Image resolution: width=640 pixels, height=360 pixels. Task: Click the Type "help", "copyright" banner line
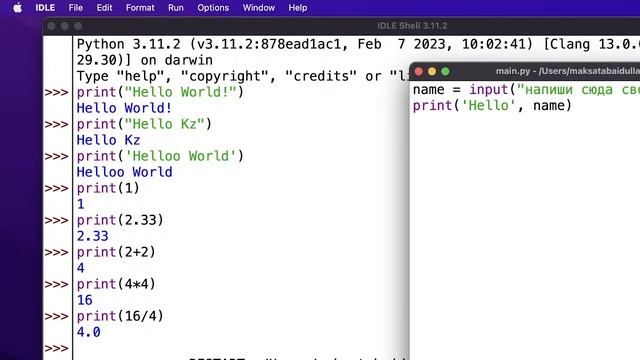tap(242, 76)
